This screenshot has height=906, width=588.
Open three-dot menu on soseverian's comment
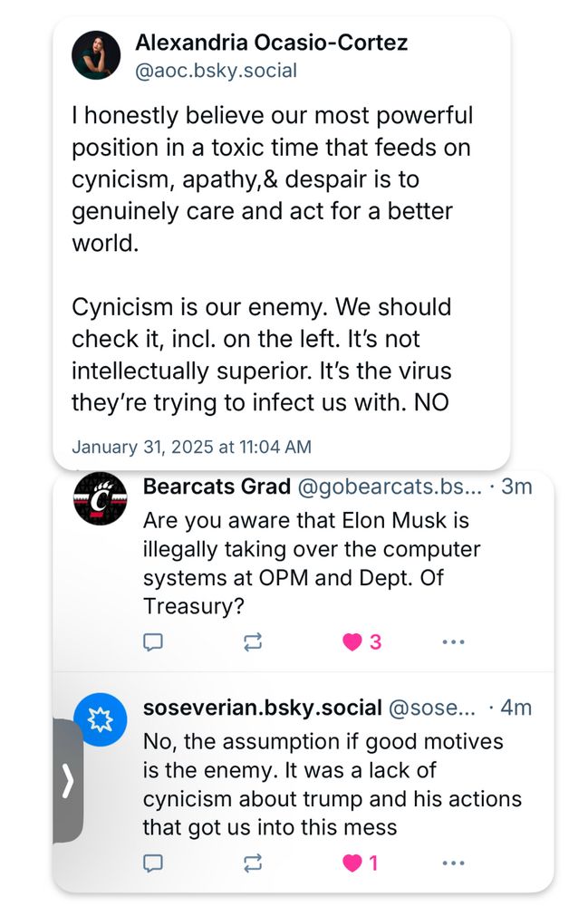[x=452, y=863]
